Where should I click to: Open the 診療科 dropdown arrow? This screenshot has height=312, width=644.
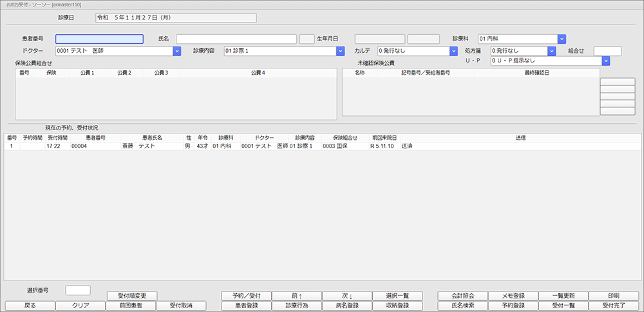[x=562, y=39]
